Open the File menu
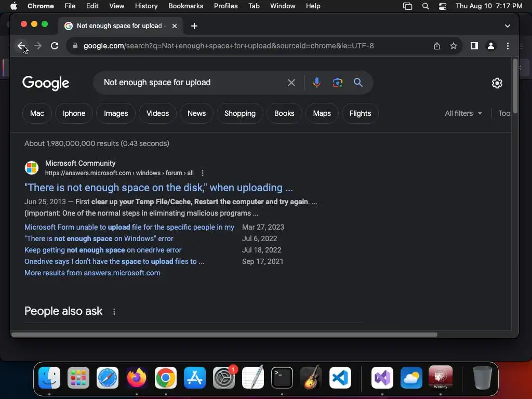532x399 pixels. pos(70,6)
